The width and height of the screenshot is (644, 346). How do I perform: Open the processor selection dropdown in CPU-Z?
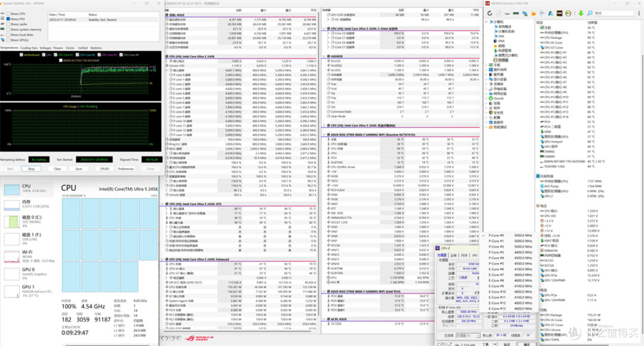[x=468, y=336]
